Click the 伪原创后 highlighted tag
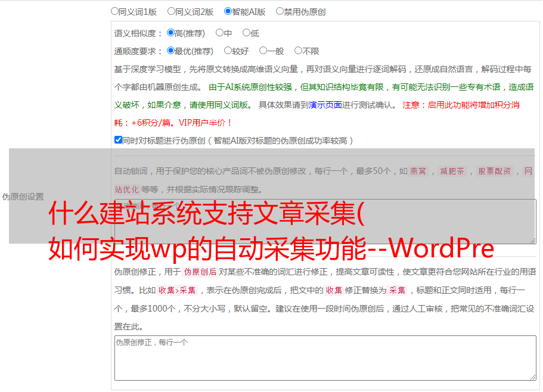Screen dimensions: 543x392 pos(200,272)
